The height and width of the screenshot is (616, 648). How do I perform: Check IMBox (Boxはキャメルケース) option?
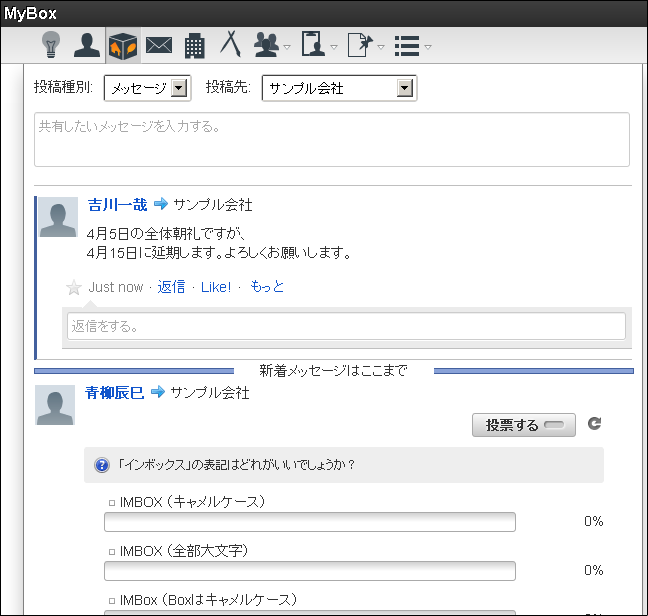tap(112, 601)
